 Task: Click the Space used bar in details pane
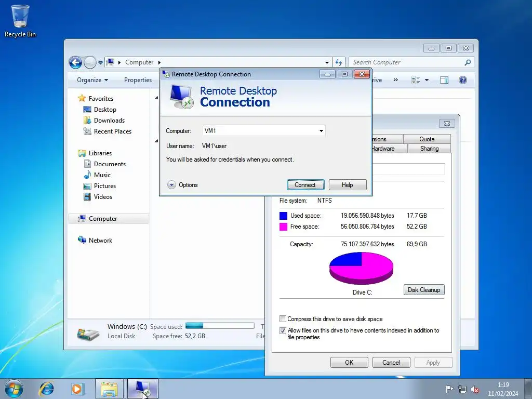click(220, 326)
